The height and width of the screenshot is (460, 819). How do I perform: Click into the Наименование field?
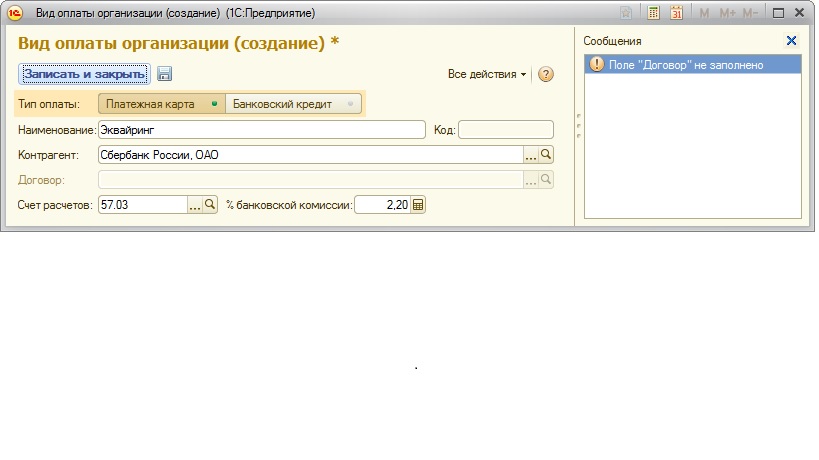[261, 130]
